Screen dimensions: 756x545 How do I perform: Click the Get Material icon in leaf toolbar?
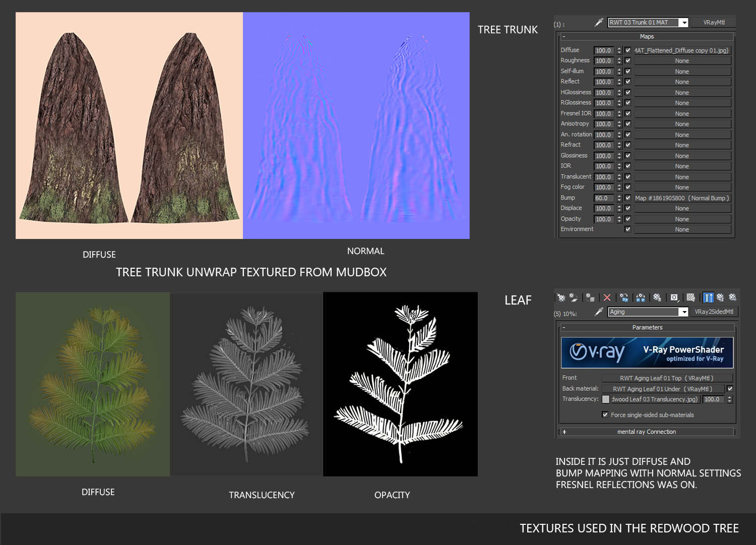click(x=561, y=297)
